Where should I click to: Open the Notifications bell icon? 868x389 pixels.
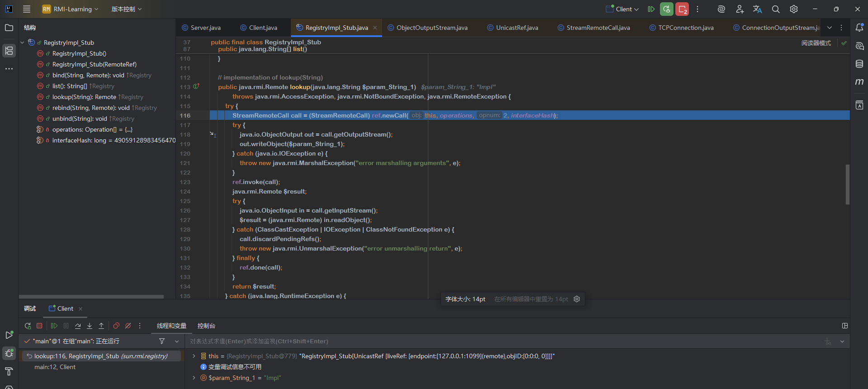tap(859, 28)
